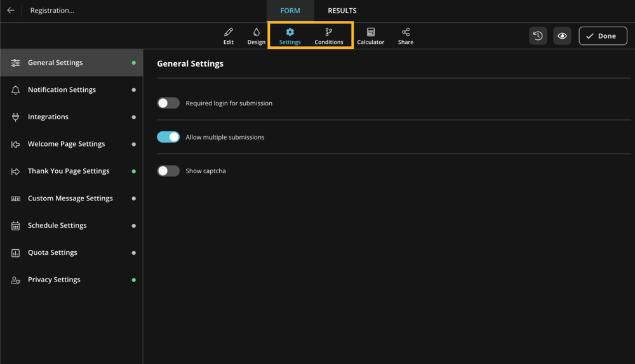The width and height of the screenshot is (635, 364).
Task: Open the Edit pencil tool
Action: point(229,36)
